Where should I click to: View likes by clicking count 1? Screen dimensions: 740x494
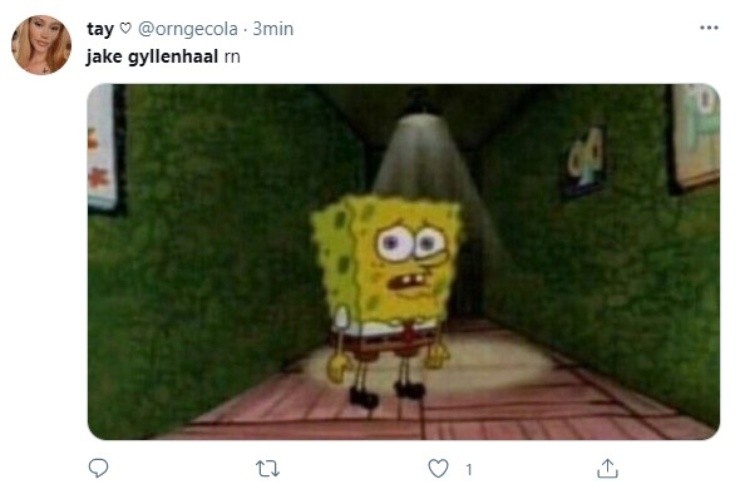469,469
